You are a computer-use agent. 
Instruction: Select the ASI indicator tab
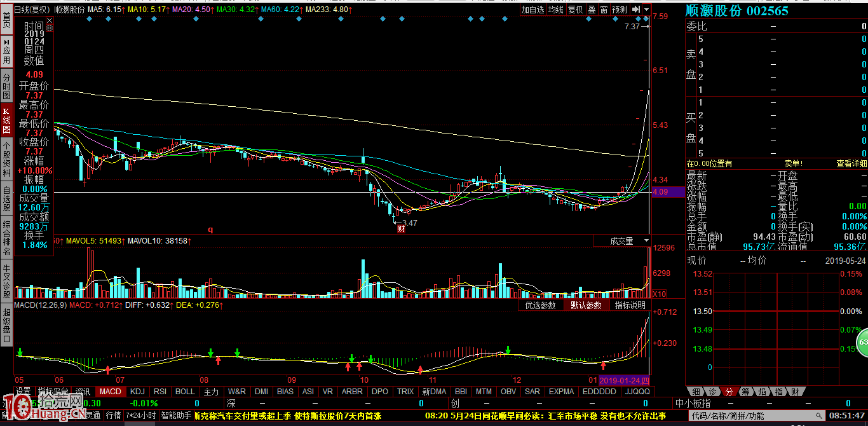point(308,391)
